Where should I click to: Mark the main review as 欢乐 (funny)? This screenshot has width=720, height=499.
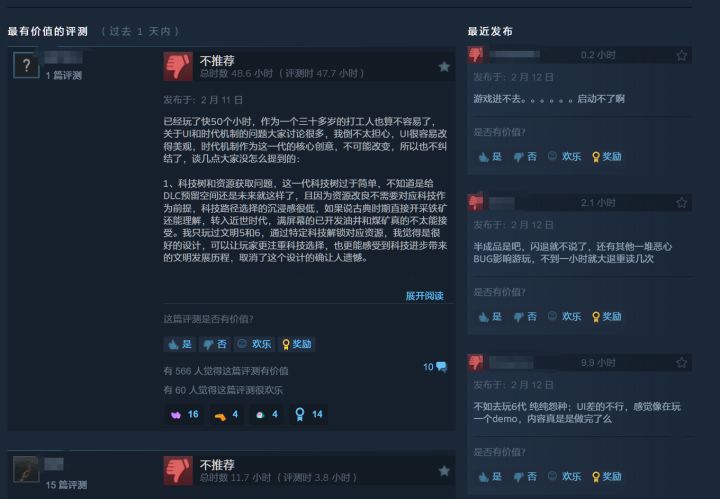tap(254, 344)
